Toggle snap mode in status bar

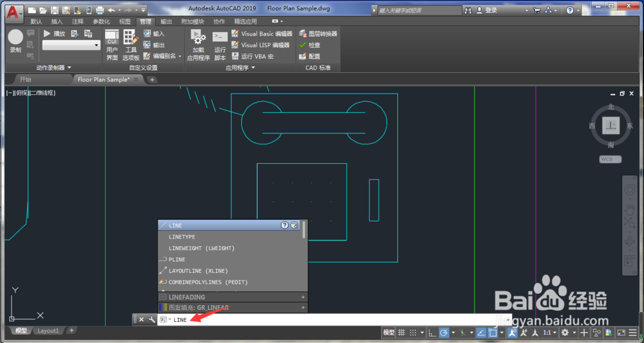[413, 333]
